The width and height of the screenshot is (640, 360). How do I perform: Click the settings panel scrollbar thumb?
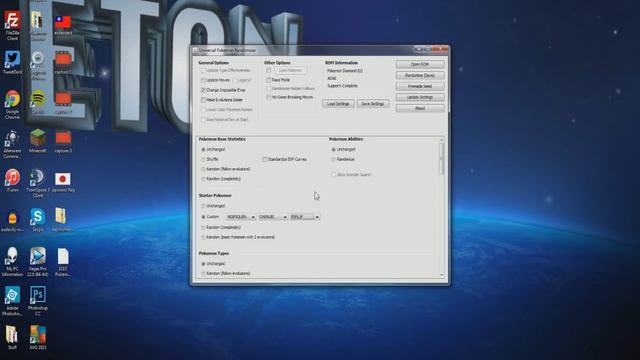pyautogui.click(x=441, y=159)
